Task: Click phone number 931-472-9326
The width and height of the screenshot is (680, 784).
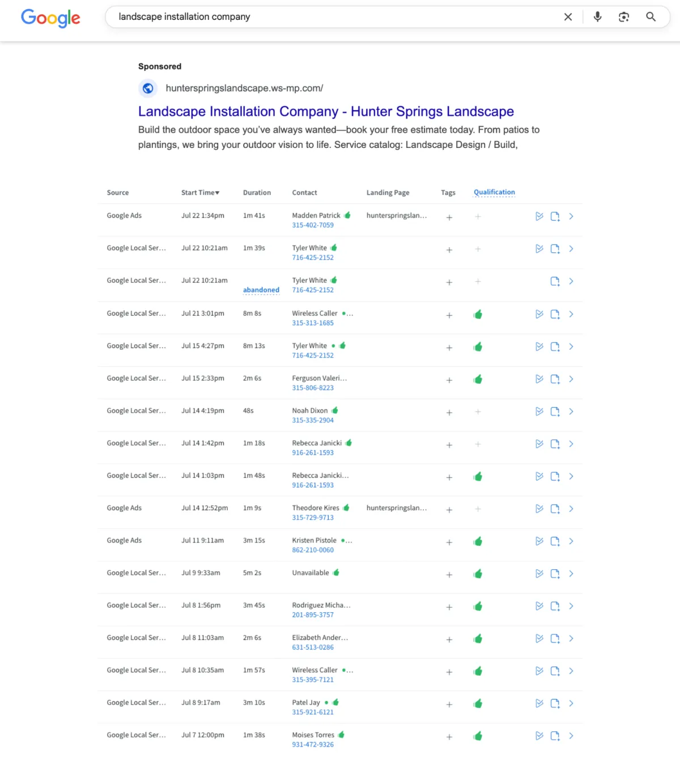Action: [313, 745]
